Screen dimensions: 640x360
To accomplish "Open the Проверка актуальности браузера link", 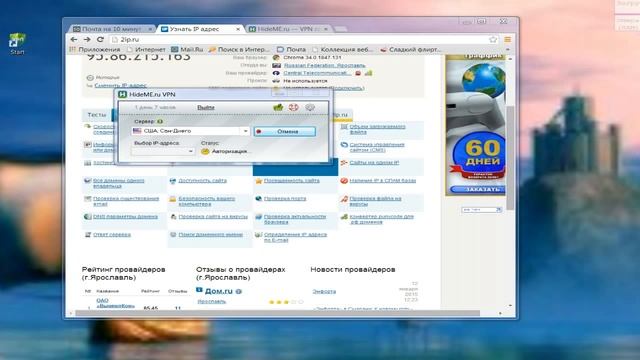I will (x=295, y=219).
